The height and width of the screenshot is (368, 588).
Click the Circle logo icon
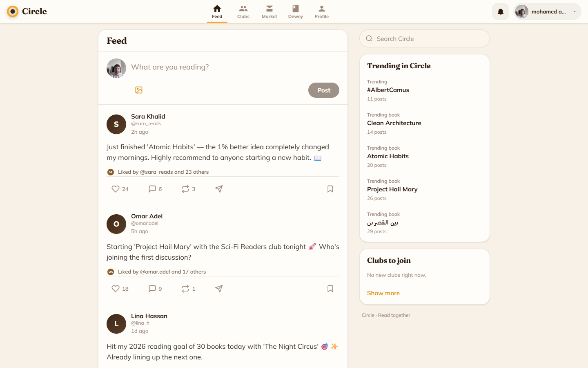[x=13, y=11]
